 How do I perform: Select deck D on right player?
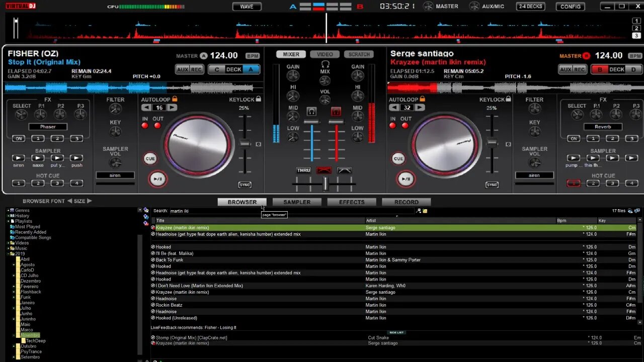point(633,69)
